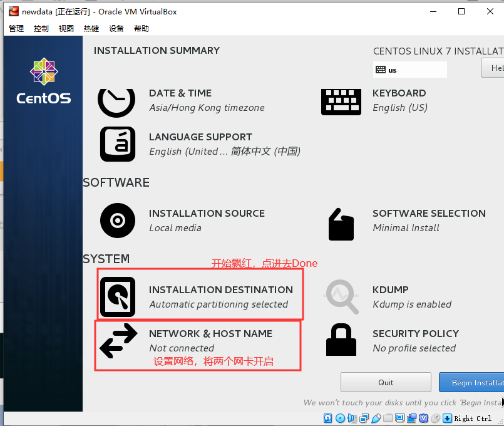
Task: Open Security Policy padlock icon
Action: click(341, 340)
